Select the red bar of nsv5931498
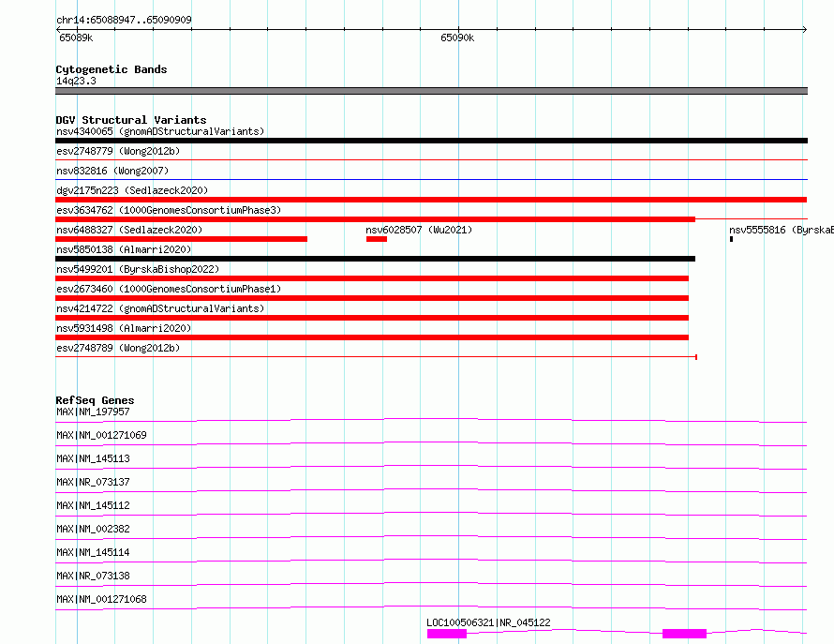834x644 pixels. pyautogui.click(x=372, y=337)
